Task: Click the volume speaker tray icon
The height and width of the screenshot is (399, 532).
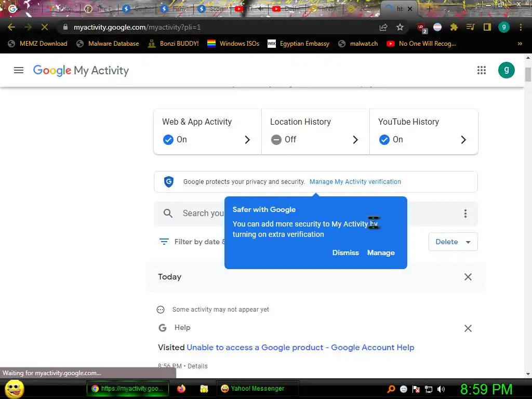Action: coord(441,389)
